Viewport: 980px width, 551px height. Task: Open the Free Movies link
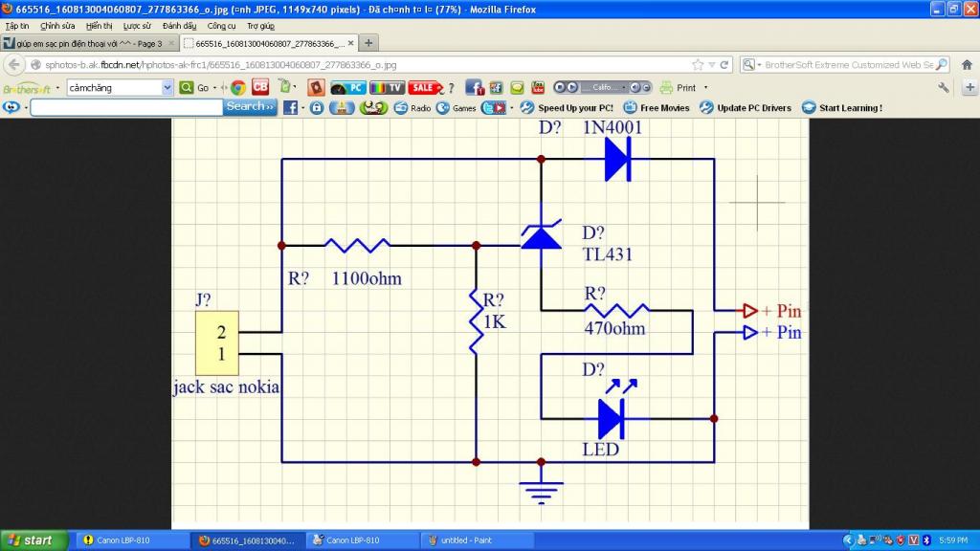(657, 107)
